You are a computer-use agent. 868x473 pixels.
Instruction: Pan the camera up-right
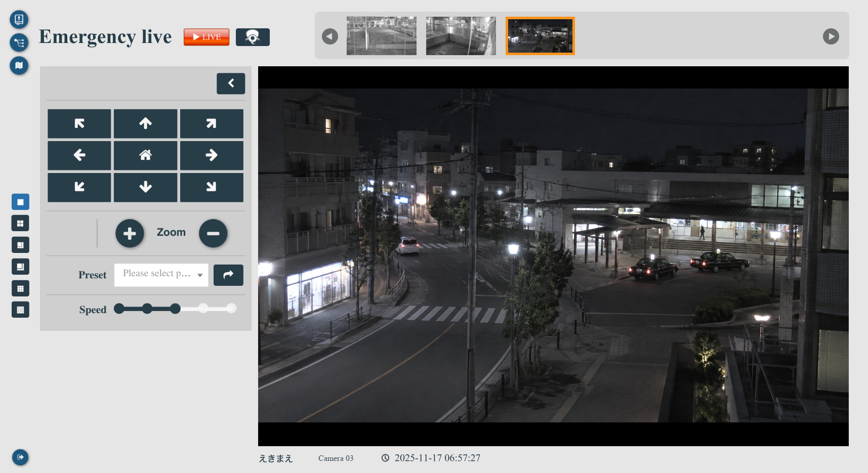click(x=212, y=123)
